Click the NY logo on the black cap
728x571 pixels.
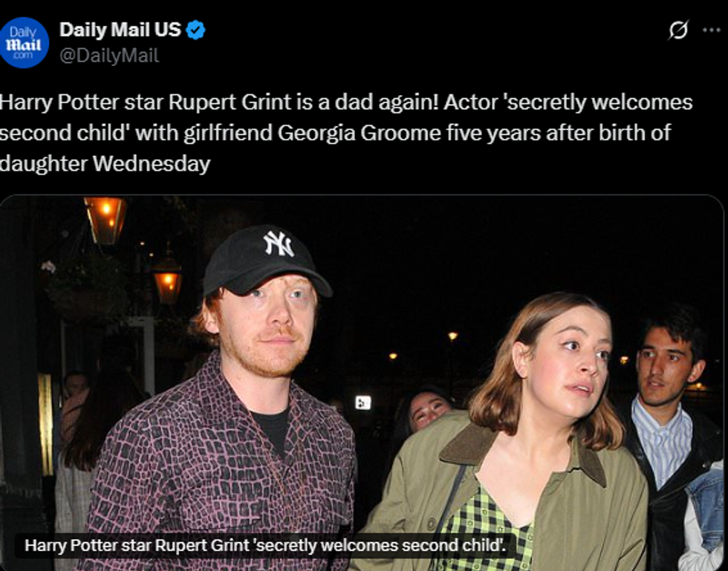point(279,244)
